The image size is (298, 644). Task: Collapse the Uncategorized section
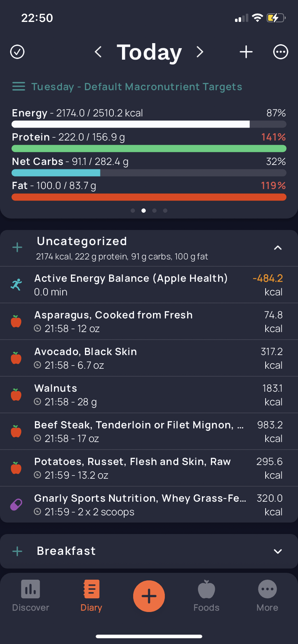(x=278, y=248)
